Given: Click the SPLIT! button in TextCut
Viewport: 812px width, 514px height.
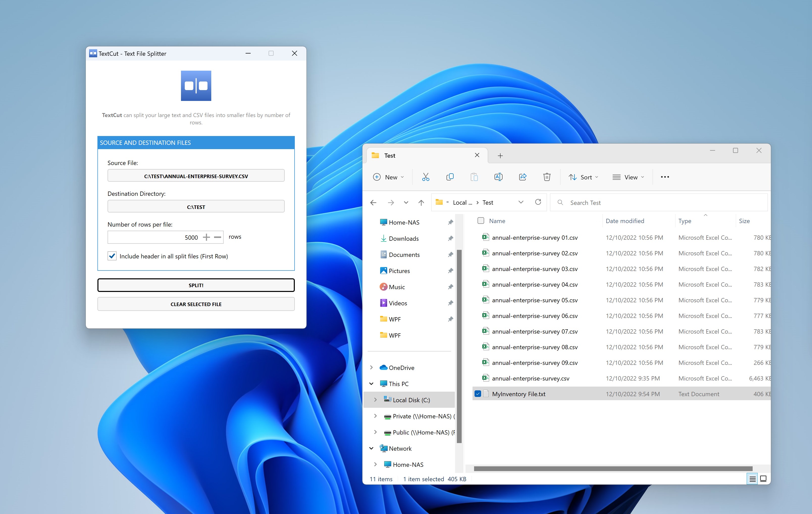Looking at the screenshot, I should coord(196,285).
